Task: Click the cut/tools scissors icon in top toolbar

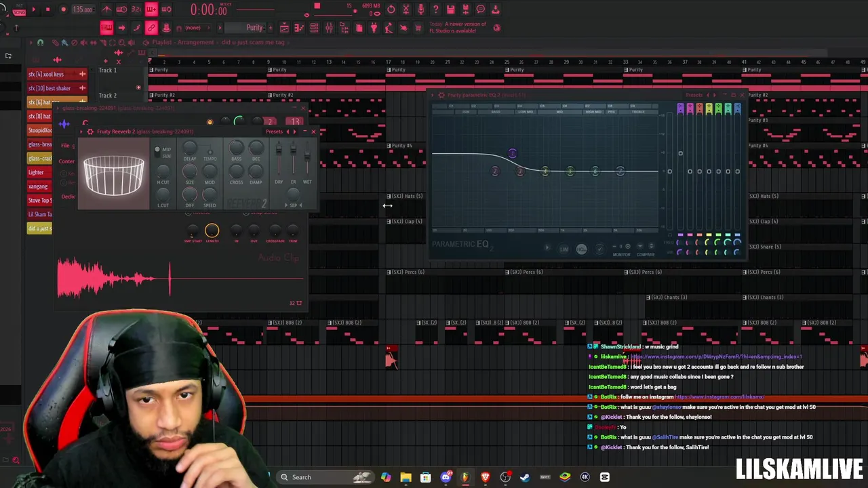Action: [x=406, y=9]
